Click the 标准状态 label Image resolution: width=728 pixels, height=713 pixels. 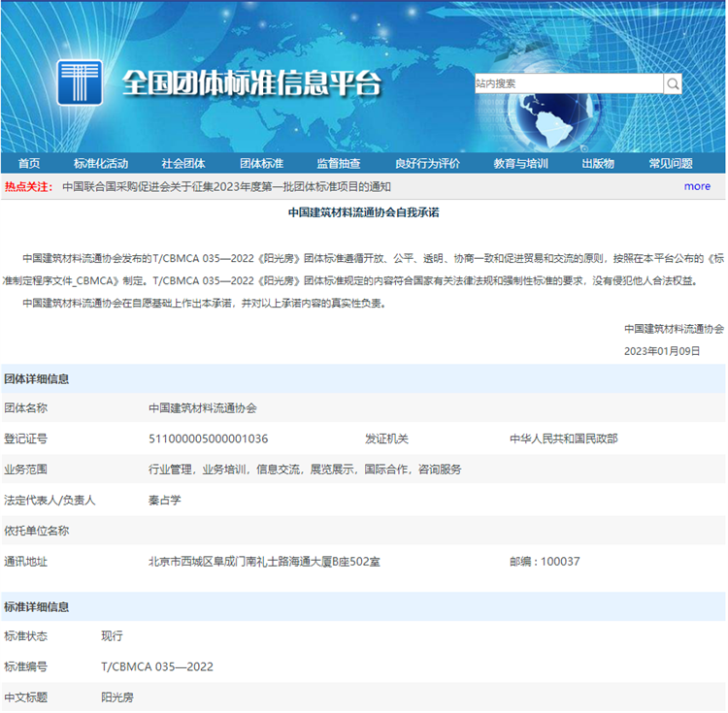(25, 636)
